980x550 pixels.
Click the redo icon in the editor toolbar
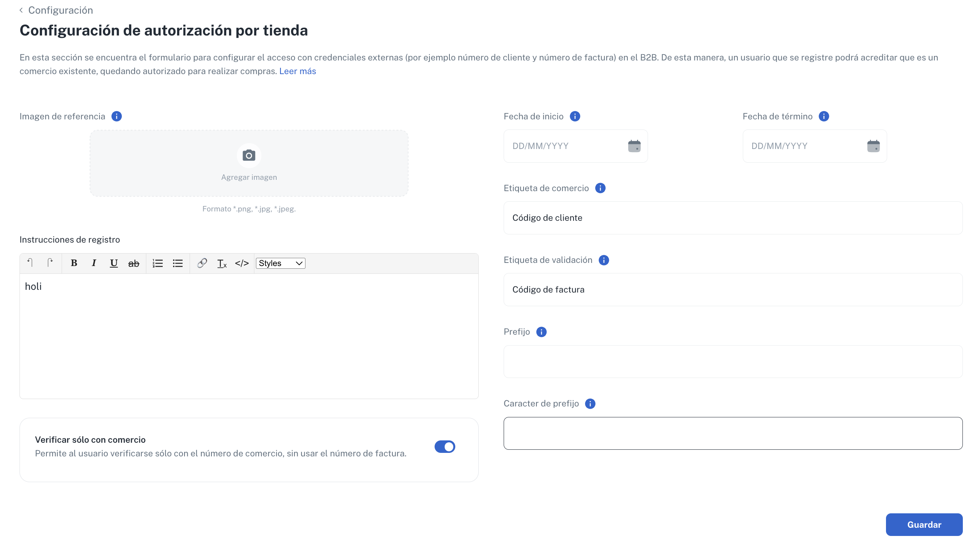(50, 263)
